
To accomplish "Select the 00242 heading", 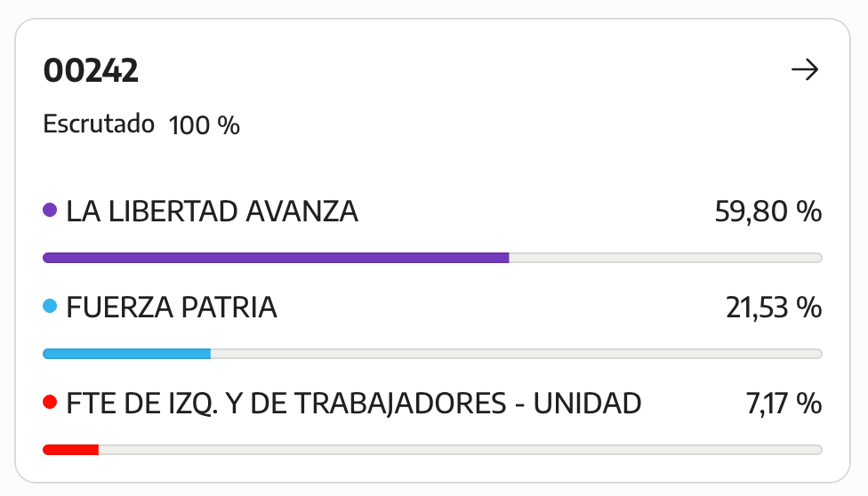I will tap(91, 70).
